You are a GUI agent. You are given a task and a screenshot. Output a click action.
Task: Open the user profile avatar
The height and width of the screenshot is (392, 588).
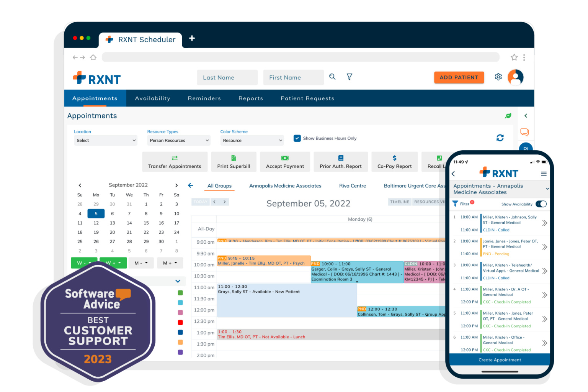(x=515, y=77)
